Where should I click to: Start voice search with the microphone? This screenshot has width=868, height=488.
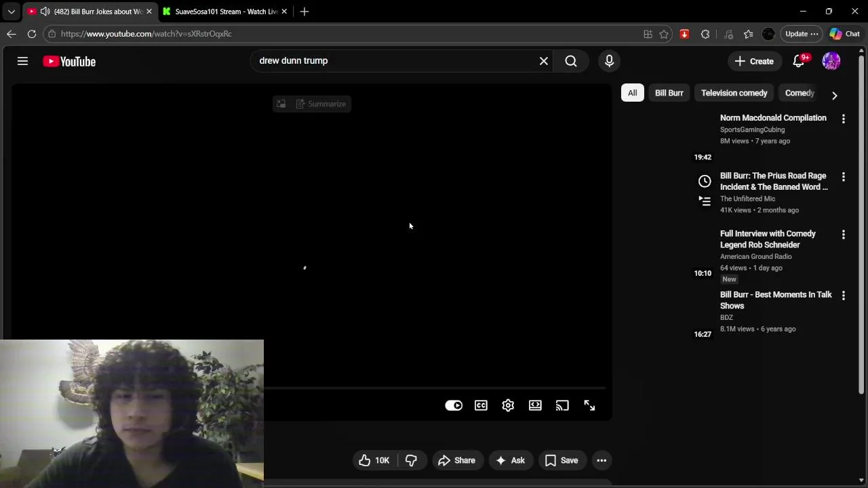609,61
